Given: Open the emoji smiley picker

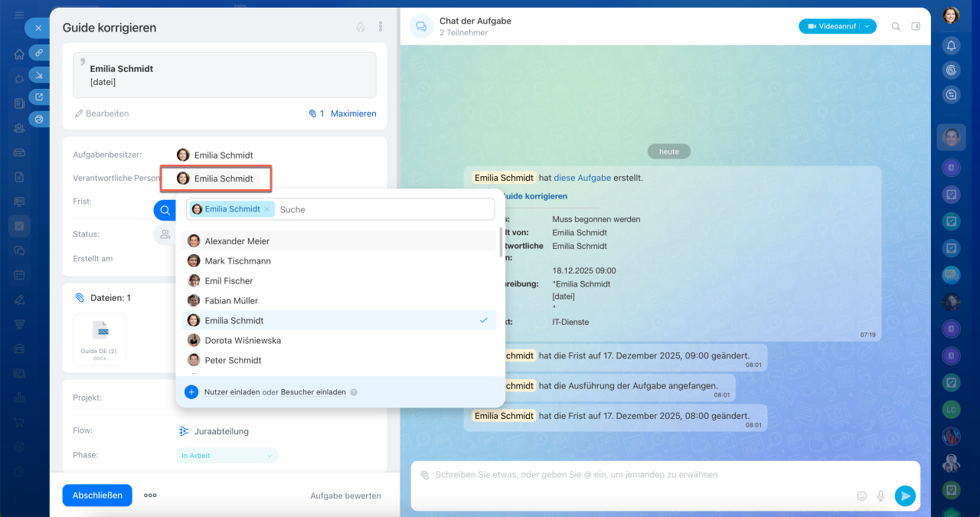Looking at the screenshot, I should [862, 496].
